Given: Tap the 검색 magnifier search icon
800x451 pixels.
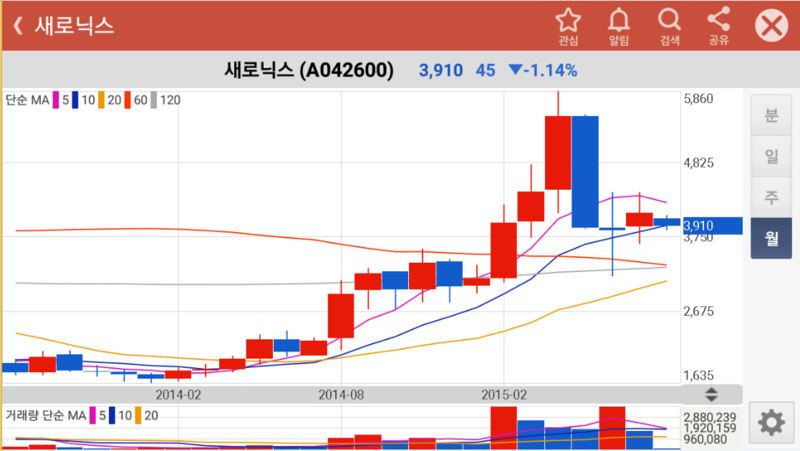Looking at the screenshot, I should (669, 25).
